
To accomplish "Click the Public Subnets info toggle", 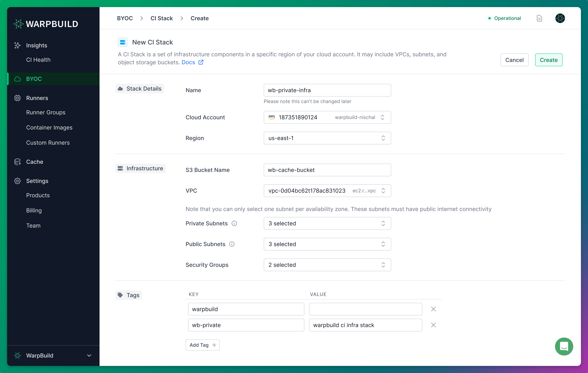I will [x=231, y=244].
